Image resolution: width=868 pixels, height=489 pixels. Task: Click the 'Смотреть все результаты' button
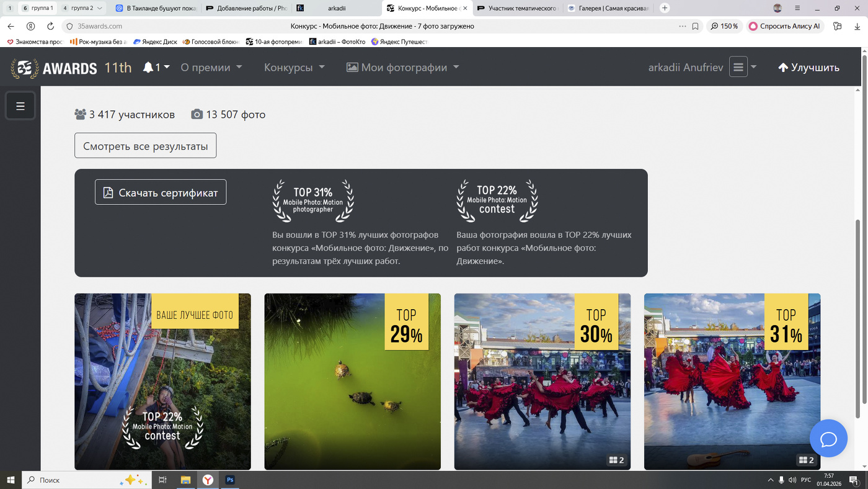click(x=145, y=146)
